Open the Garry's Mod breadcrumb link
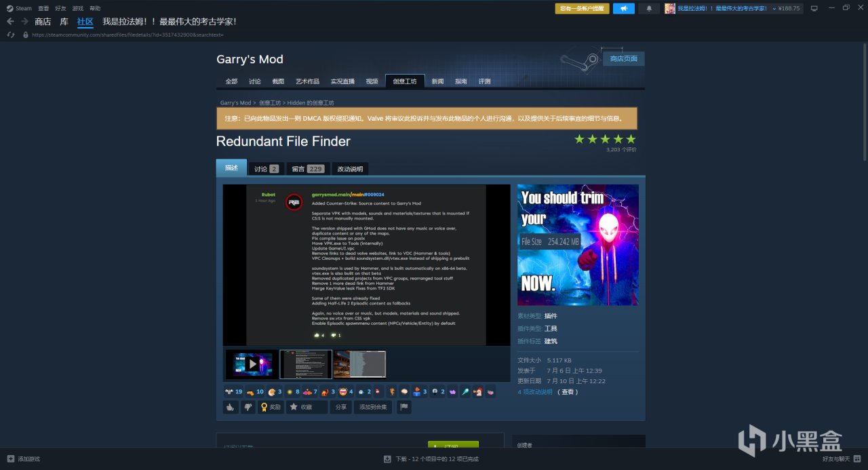Viewport: 868px width, 470px height. 235,103
